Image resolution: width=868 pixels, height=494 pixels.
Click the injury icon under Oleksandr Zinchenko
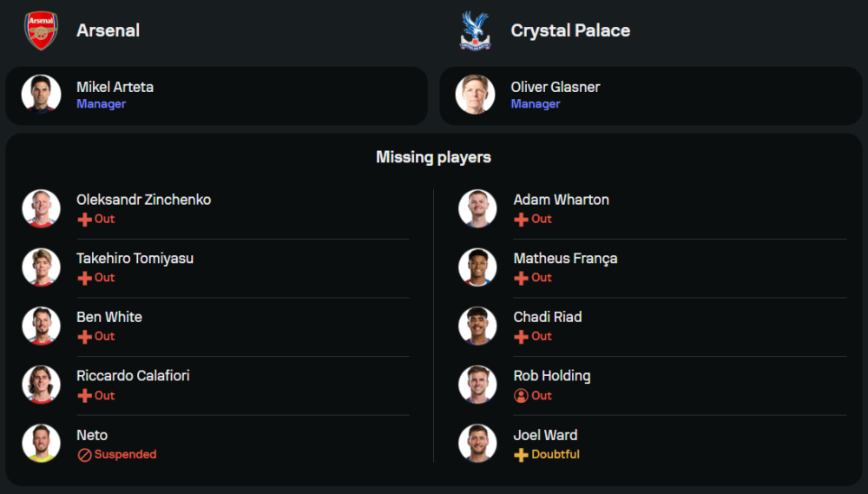click(84, 220)
